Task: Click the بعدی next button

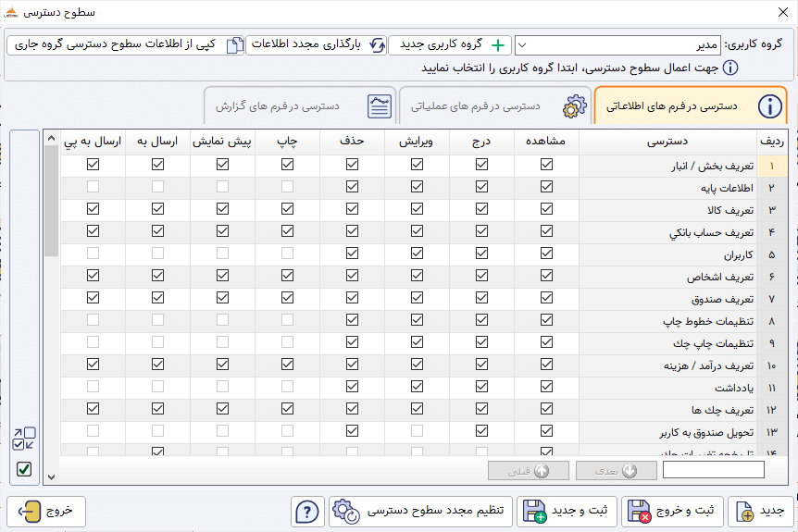Action: [617, 471]
